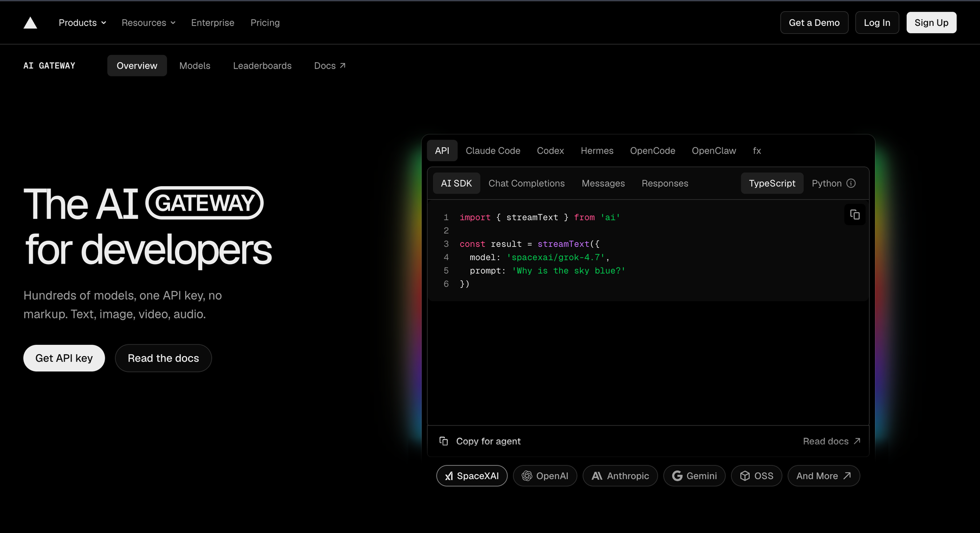Select the OpenAI provider chip
This screenshot has width=980, height=533.
(545, 476)
